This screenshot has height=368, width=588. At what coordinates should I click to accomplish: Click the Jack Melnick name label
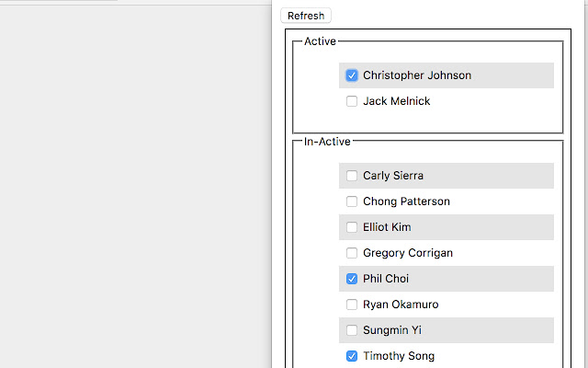[396, 101]
